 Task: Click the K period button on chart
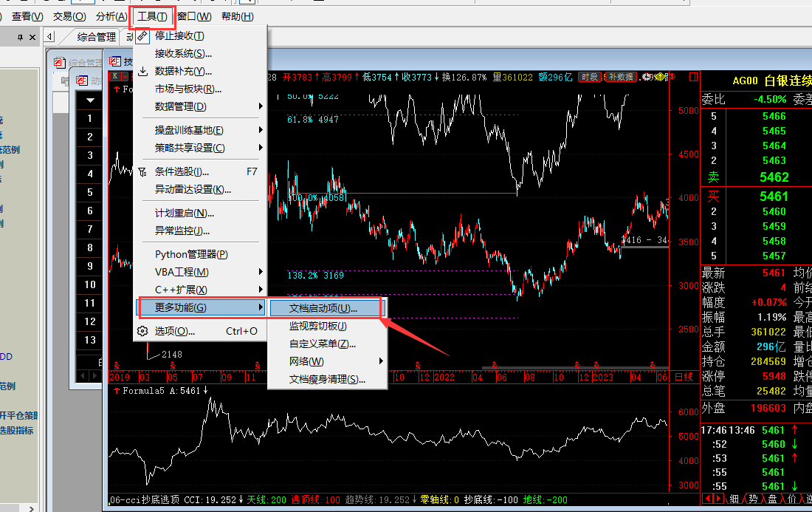(x=115, y=76)
